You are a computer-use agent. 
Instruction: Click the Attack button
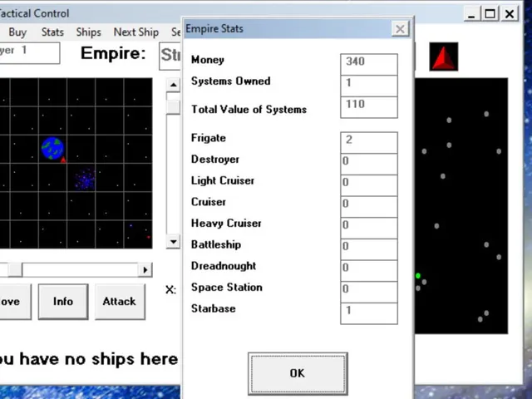click(120, 302)
